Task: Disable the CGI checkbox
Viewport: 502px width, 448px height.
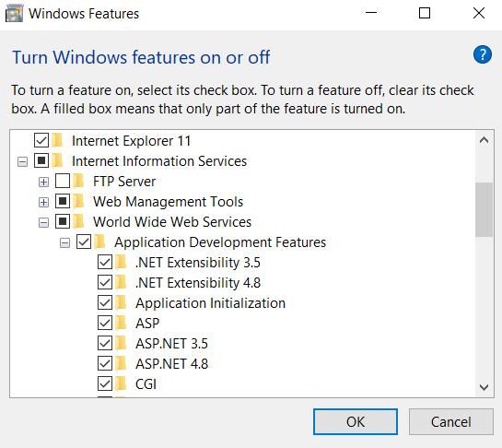Action: click(x=105, y=383)
